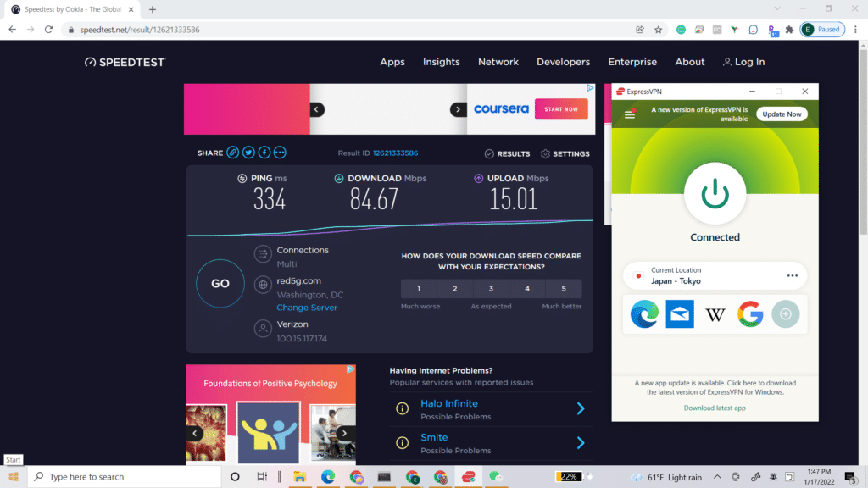The image size is (868, 488).
Task: Click the Log In link
Action: tap(743, 62)
